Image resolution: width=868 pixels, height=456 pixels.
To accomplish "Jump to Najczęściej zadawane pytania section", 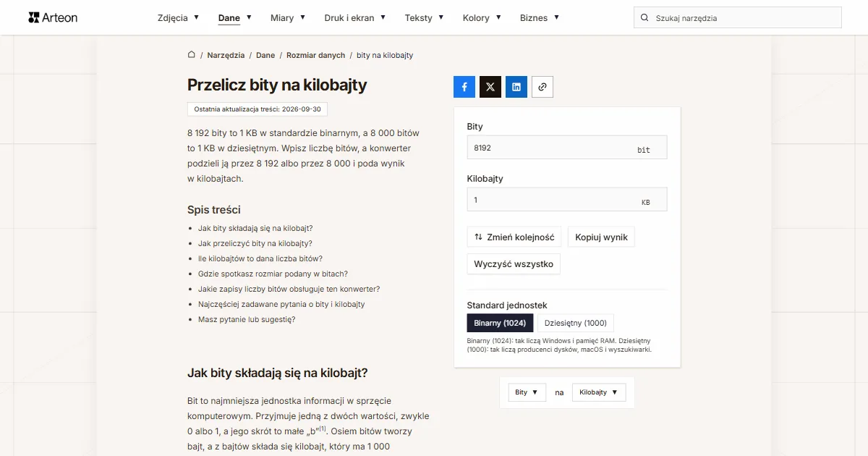I will click(281, 304).
